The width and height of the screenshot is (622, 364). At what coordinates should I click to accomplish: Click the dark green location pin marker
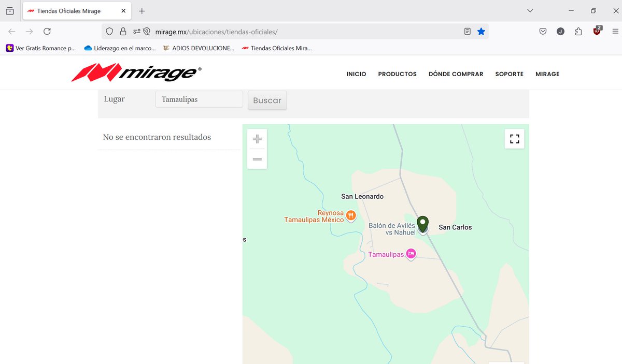click(423, 224)
